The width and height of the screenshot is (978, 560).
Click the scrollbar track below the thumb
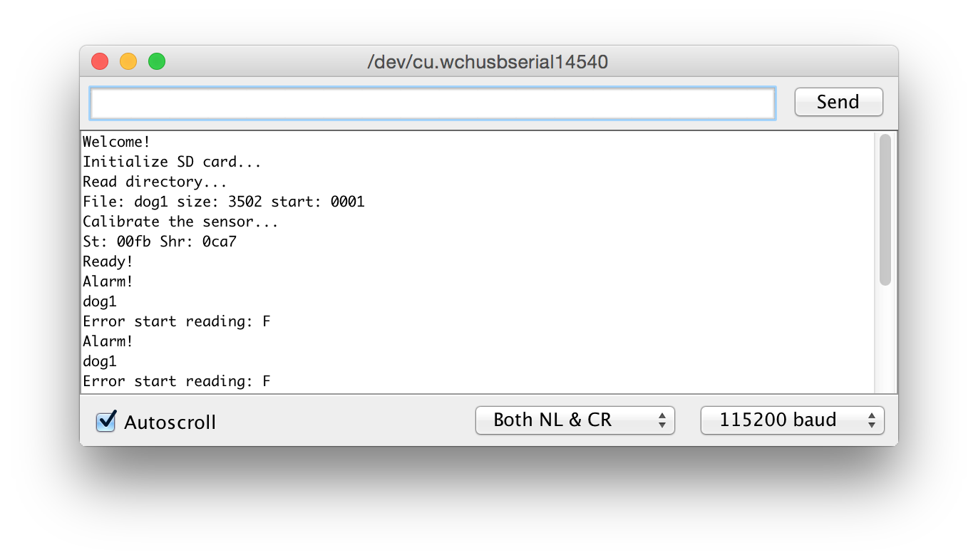[885, 338]
